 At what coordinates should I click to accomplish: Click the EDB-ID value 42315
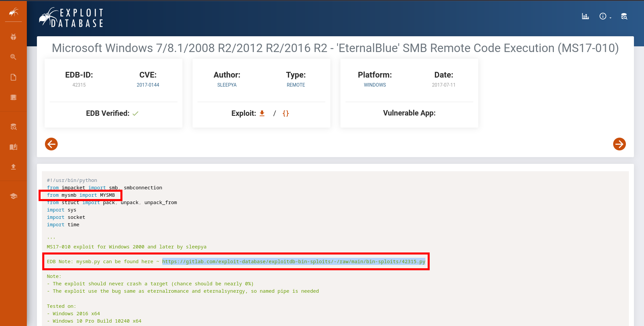pos(79,85)
